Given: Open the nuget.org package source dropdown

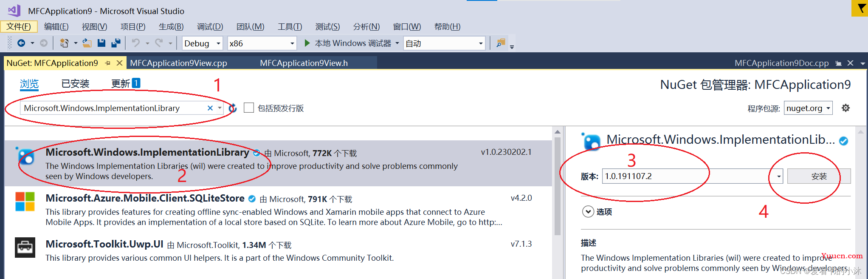Looking at the screenshot, I should pyautogui.click(x=808, y=108).
